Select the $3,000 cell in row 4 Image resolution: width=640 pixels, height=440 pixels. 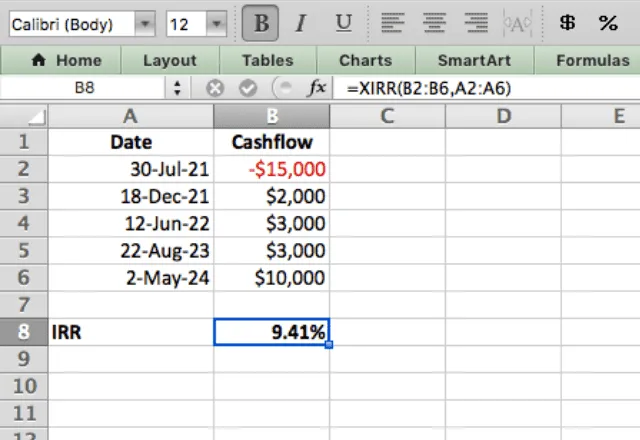[271, 223]
